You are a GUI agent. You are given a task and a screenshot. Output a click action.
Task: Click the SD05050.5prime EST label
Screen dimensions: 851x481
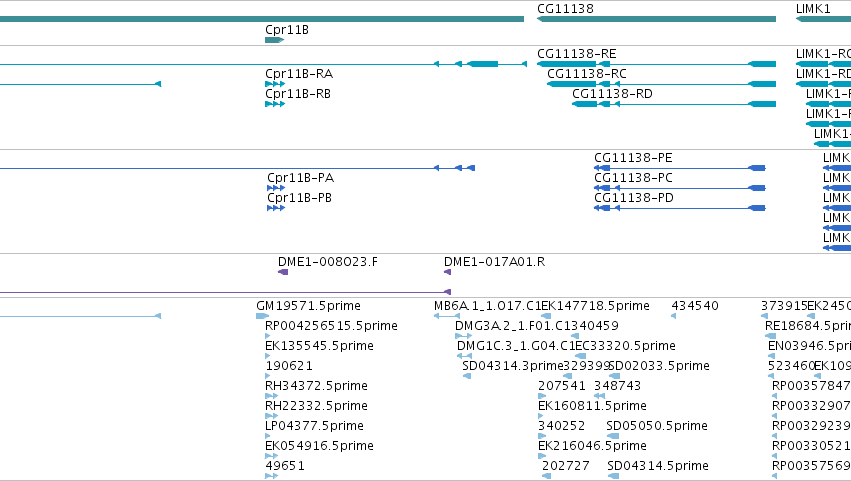pos(657,427)
